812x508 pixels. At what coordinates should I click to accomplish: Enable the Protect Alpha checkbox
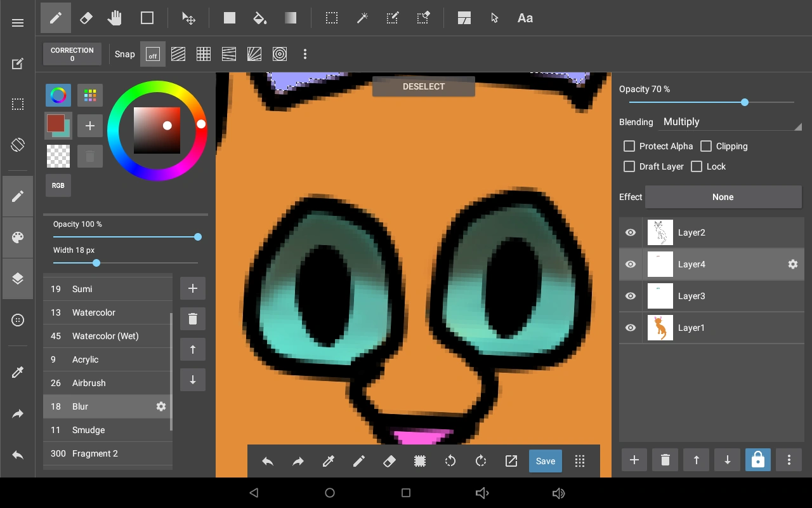[x=629, y=146]
